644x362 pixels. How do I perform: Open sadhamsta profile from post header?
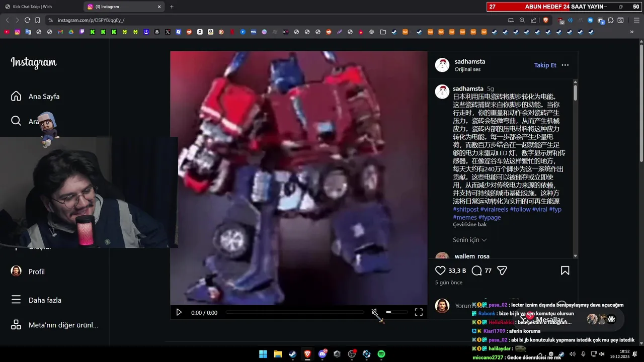[470, 62]
